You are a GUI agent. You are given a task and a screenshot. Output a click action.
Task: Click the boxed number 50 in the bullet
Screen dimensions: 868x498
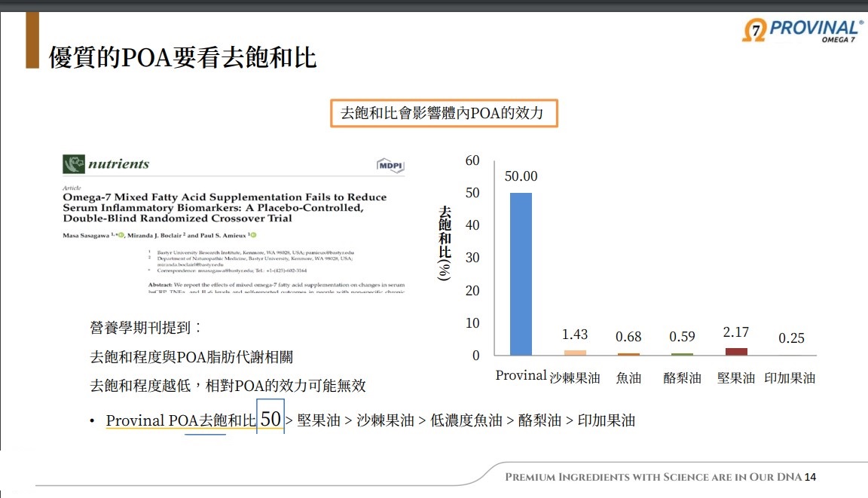pyautogui.click(x=270, y=419)
